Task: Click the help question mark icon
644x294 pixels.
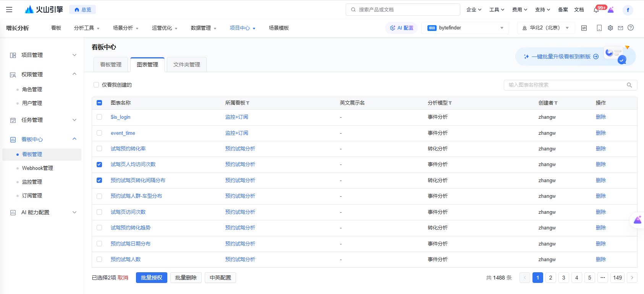Action: coord(631,28)
